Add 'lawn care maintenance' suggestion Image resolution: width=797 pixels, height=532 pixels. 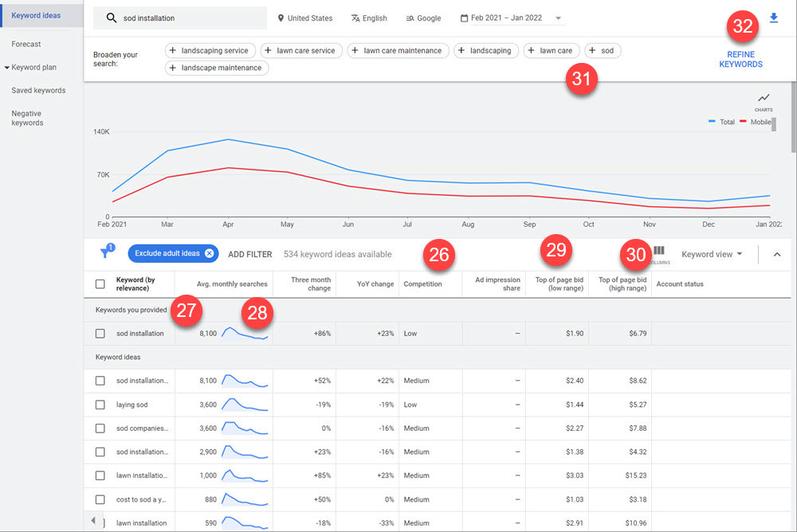click(x=398, y=50)
